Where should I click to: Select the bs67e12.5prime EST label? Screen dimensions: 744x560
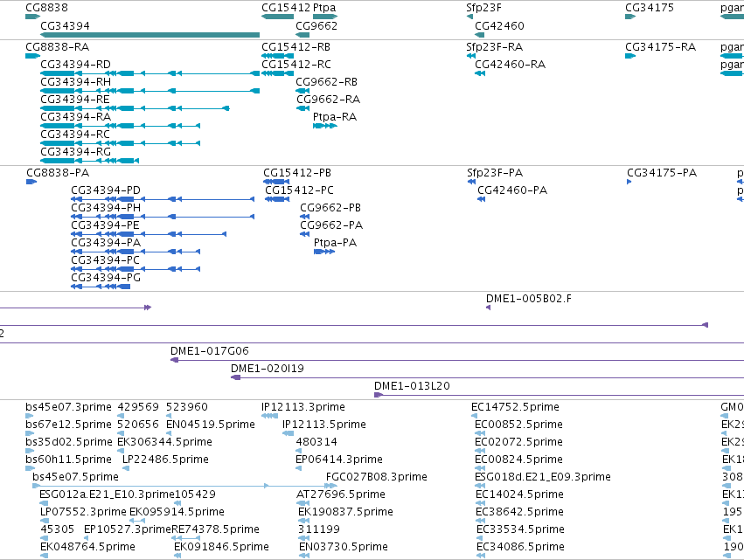(68, 425)
